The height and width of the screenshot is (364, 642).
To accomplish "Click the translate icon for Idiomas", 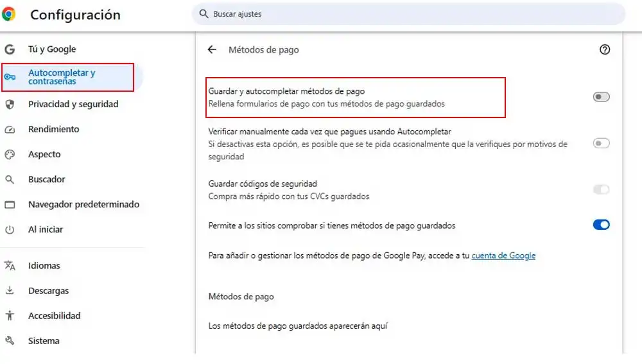I will click(x=10, y=266).
